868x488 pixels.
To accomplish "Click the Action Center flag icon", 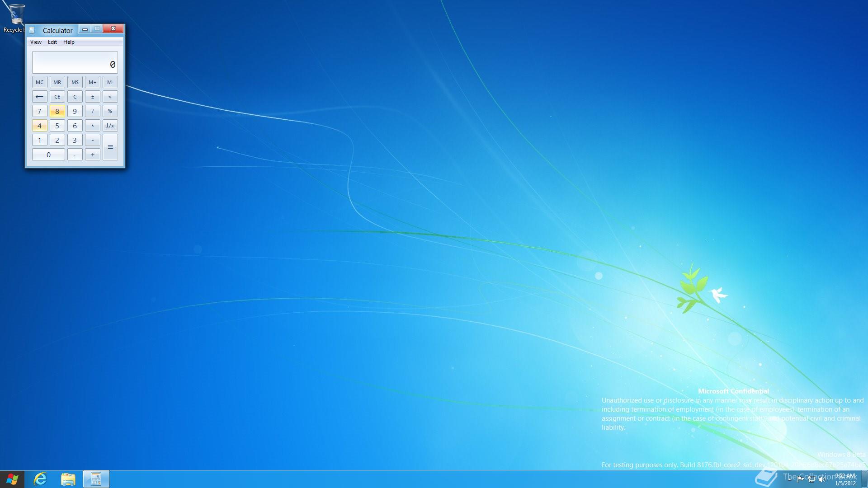I will tap(801, 479).
